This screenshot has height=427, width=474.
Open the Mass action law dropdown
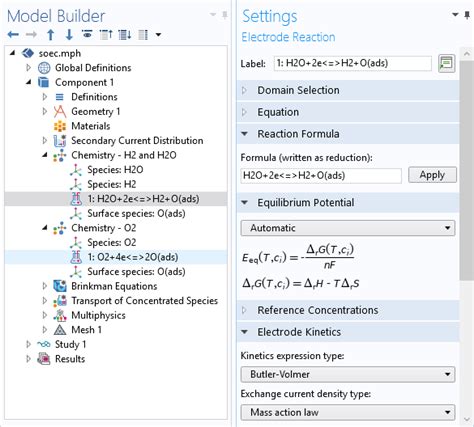click(x=348, y=412)
